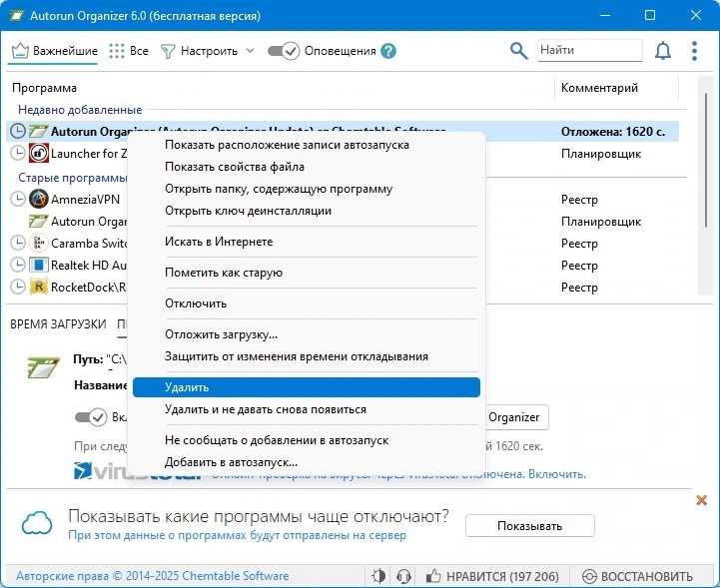Click the clock icon next to Launcher
Screen dimensions: 720x588
click(17, 154)
